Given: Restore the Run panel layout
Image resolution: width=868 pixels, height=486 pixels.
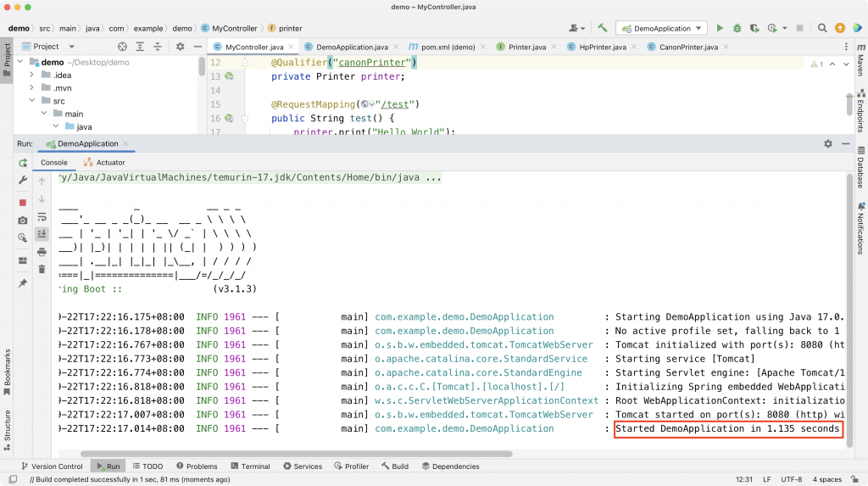Looking at the screenshot, I should tap(23, 260).
